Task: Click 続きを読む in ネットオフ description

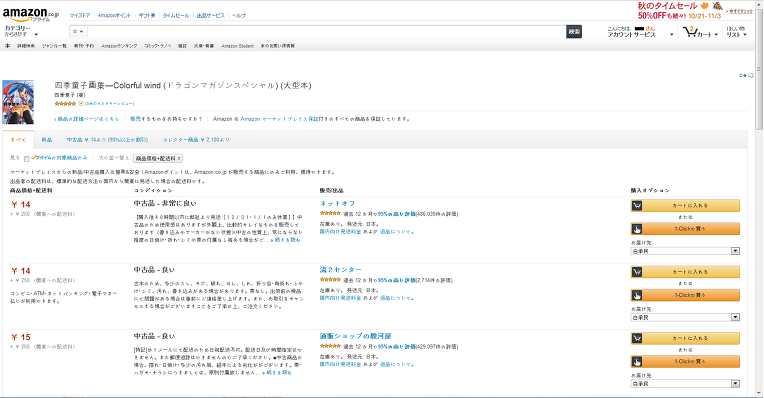Action: 287,240
